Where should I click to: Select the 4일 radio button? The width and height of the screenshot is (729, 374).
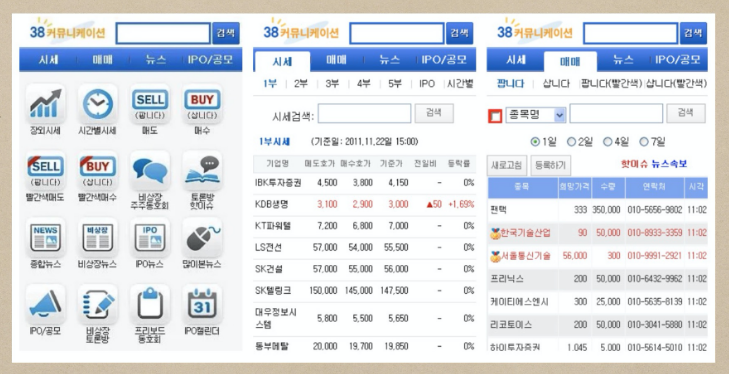[608, 142]
